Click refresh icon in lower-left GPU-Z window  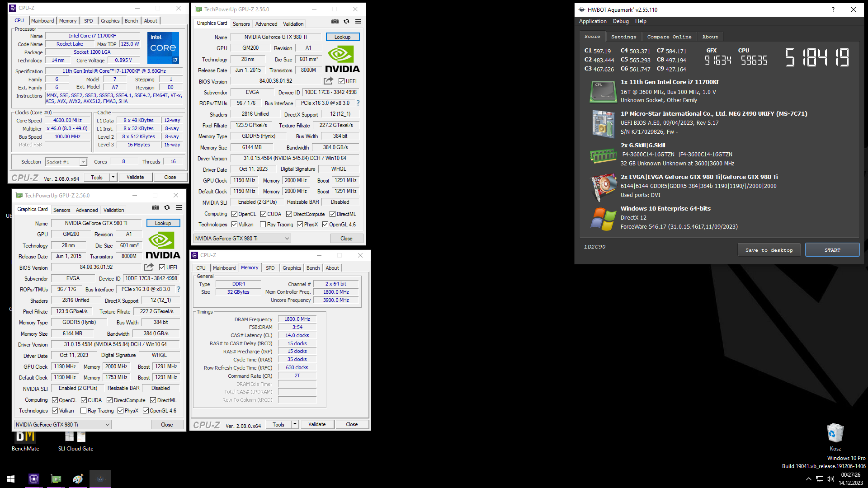(167, 207)
